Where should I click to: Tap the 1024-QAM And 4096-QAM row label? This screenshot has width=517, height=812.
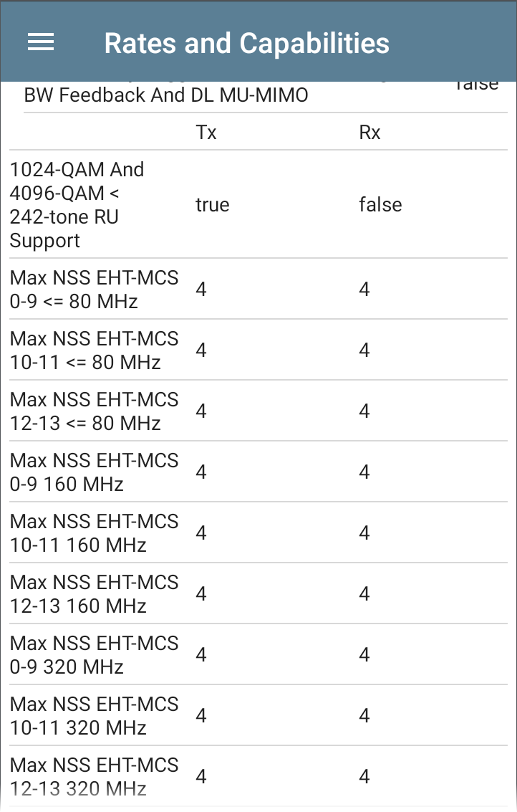point(77,205)
